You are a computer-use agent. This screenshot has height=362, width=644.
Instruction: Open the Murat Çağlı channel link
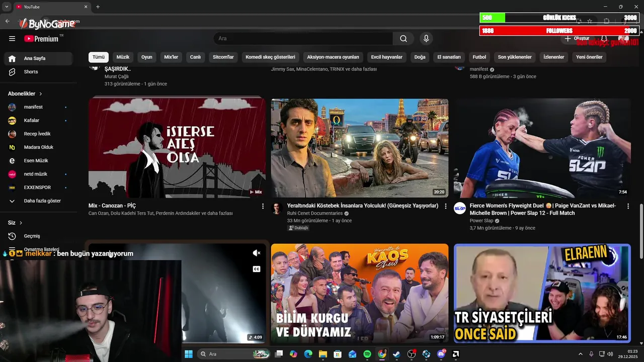tap(117, 76)
